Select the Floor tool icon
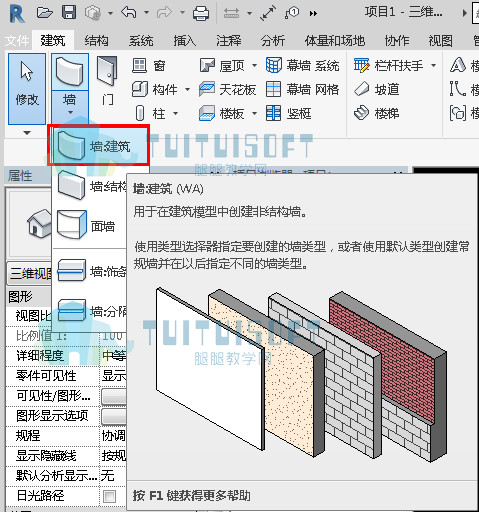This screenshot has width=479, height=512. coord(207,113)
